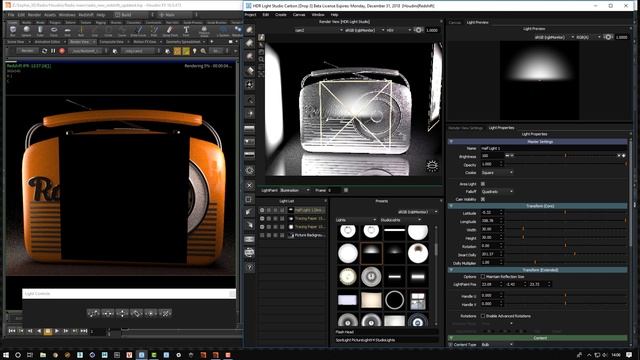Toggle visibility of Picture Background layer
640x360 pixels.
(x=262, y=235)
